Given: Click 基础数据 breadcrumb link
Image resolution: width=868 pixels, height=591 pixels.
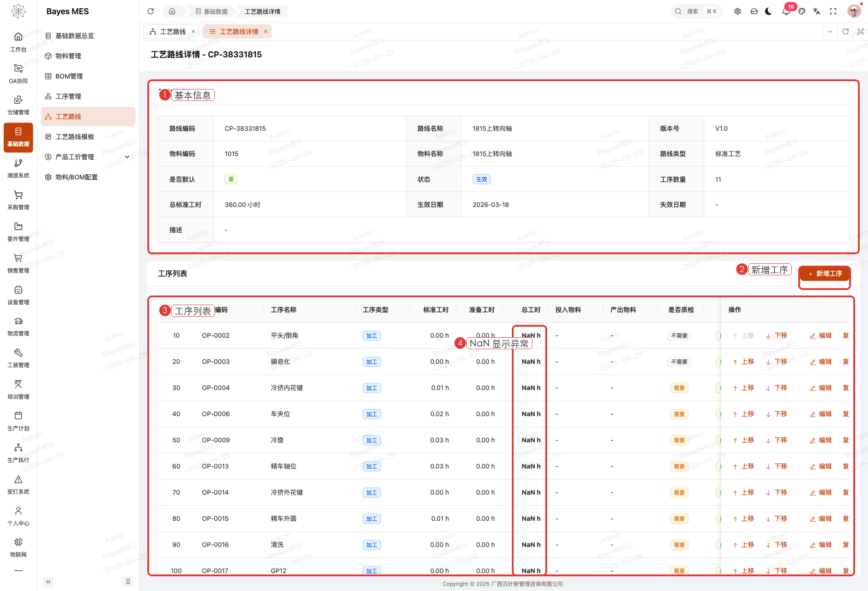Looking at the screenshot, I should coord(212,11).
